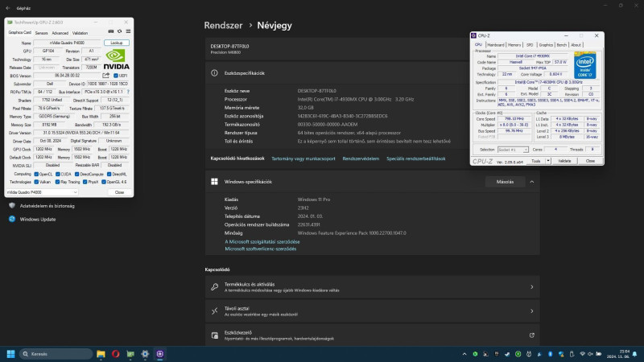Click the CPU-Z Validate button

coord(564,161)
